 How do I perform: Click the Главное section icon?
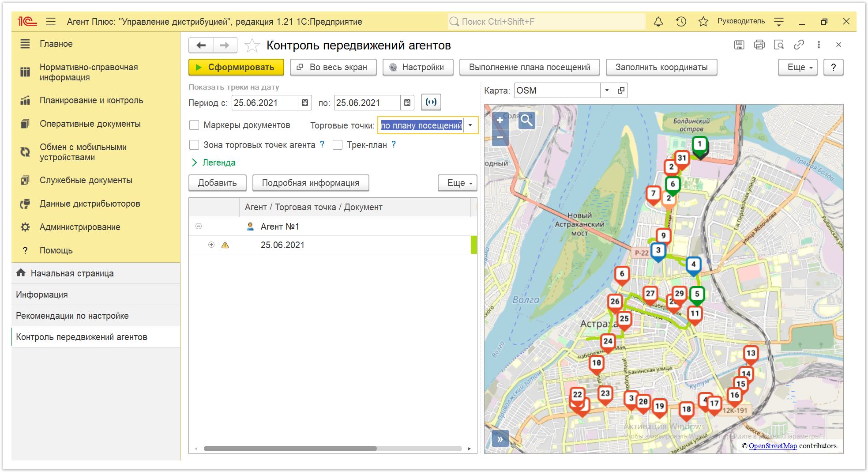pos(25,44)
